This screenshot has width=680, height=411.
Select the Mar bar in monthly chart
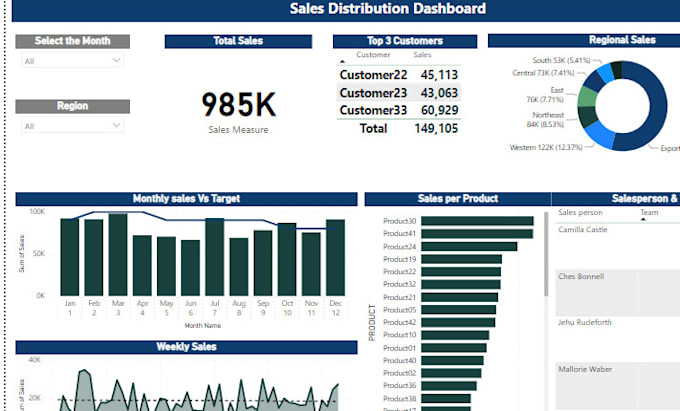118,254
